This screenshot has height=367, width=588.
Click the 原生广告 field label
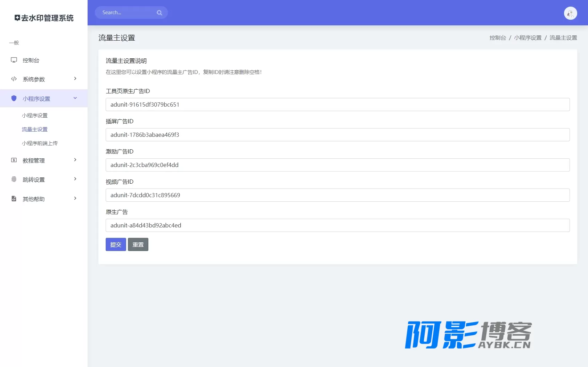point(117,212)
